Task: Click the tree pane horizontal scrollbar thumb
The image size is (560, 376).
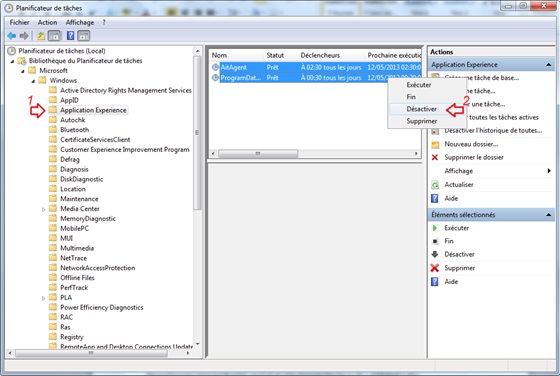Action: click(x=91, y=353)
